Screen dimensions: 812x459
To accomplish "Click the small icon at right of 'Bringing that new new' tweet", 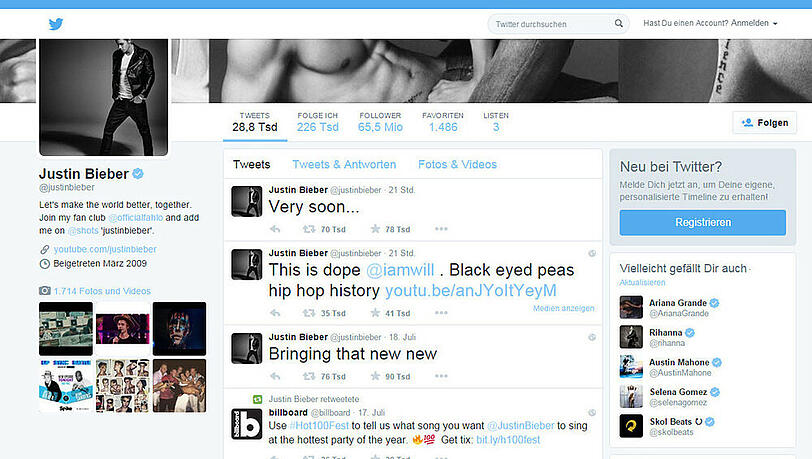I will click(x=592, y=337).
